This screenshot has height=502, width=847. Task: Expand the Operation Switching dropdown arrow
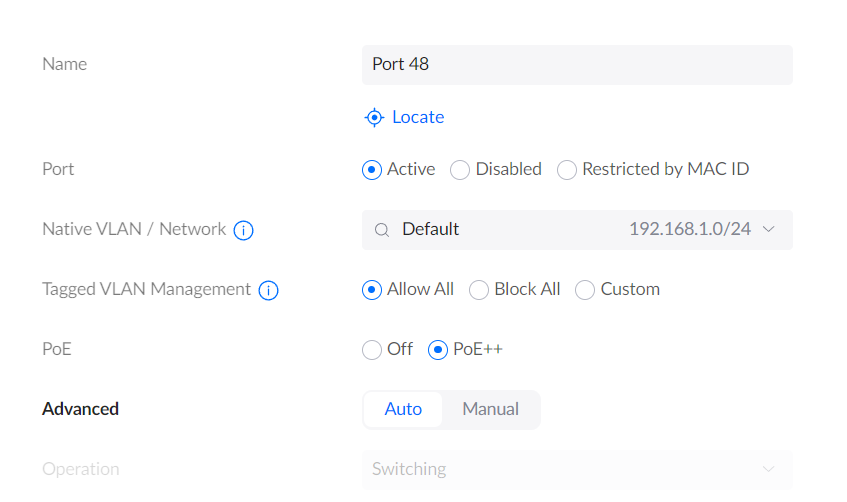tap(769, 469)
